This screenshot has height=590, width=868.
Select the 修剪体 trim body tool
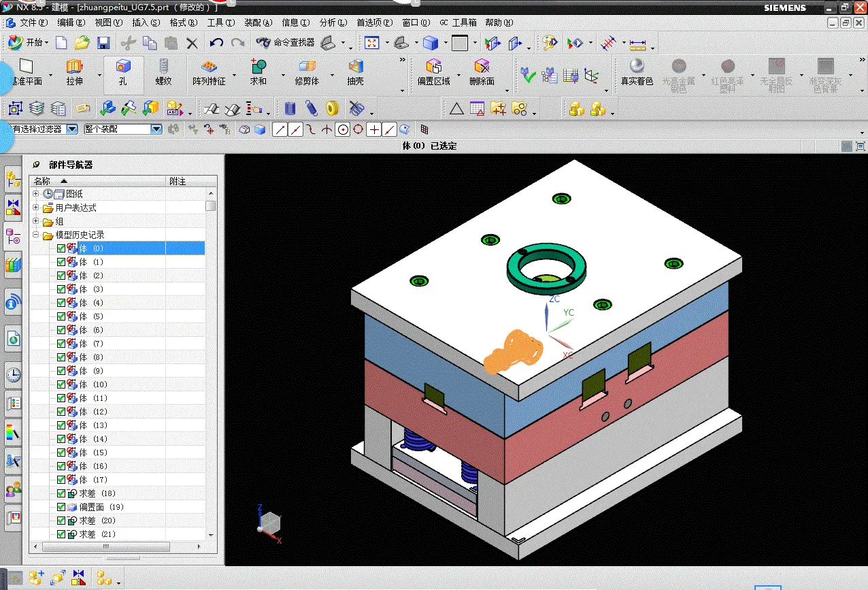307,73
